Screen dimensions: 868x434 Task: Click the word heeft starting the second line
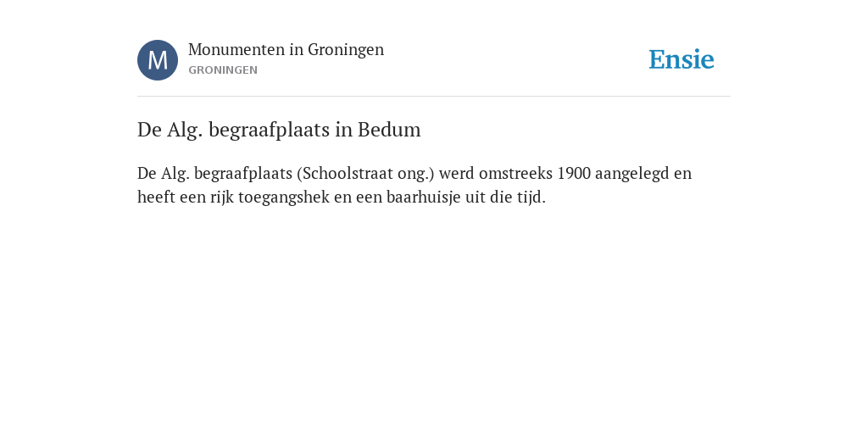[x=156, y=198]
